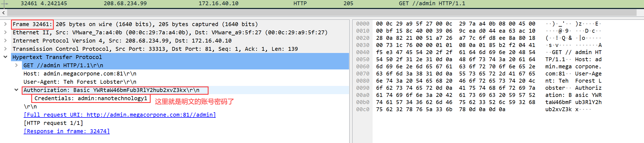Click hex offset 0040 row bytes
Screen dimensions: 644x143
[x=455, y=52]
